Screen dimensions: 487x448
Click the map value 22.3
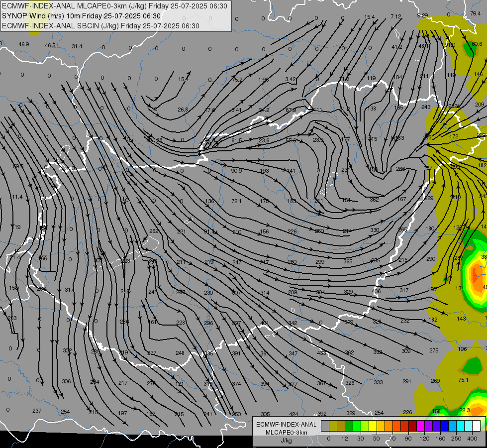(464, 410)
